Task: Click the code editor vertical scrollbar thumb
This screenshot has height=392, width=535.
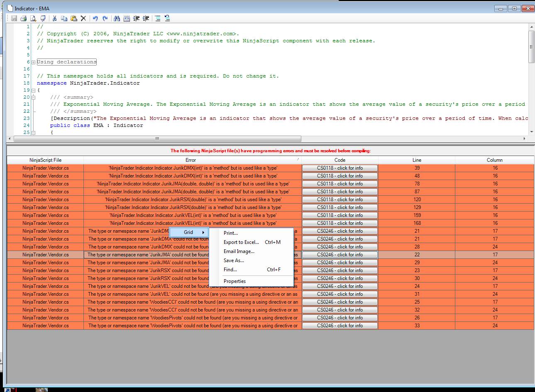Action: point(531,47)
